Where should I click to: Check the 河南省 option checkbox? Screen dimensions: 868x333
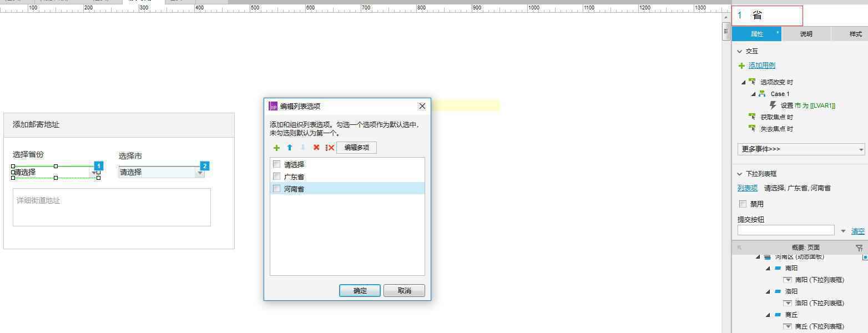[276, 189]
